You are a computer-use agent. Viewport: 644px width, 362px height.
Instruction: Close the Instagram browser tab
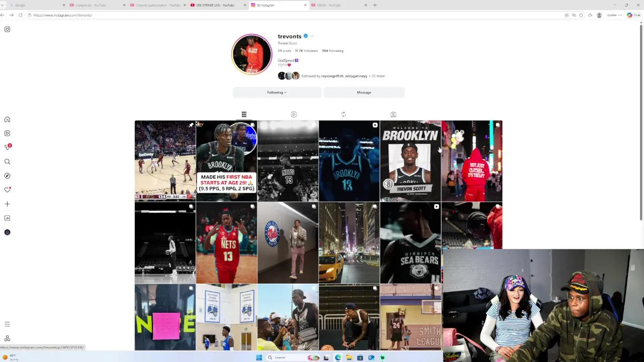coord(305,5)
